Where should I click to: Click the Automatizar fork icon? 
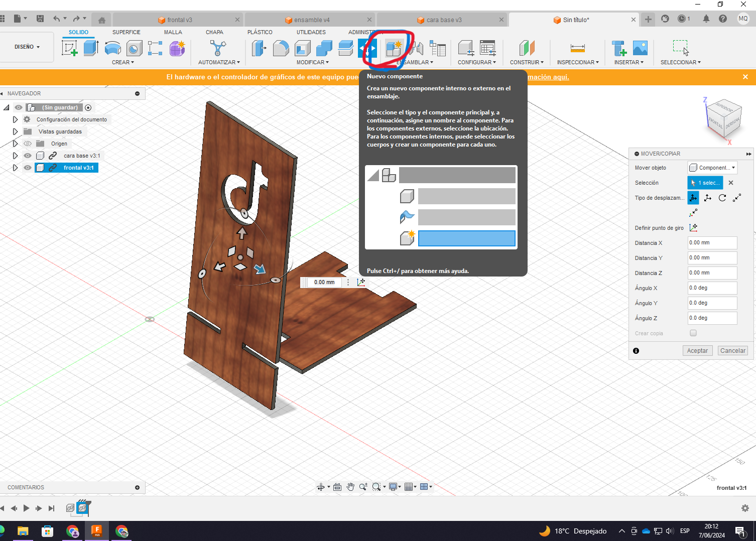218,48
